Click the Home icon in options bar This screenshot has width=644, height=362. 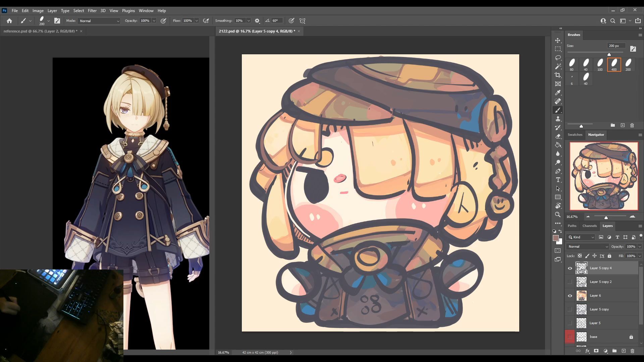pos(9,21)
